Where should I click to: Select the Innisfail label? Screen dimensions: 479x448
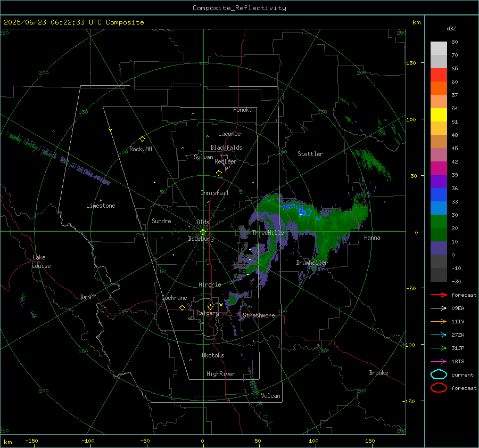click(x=214, y=193)
